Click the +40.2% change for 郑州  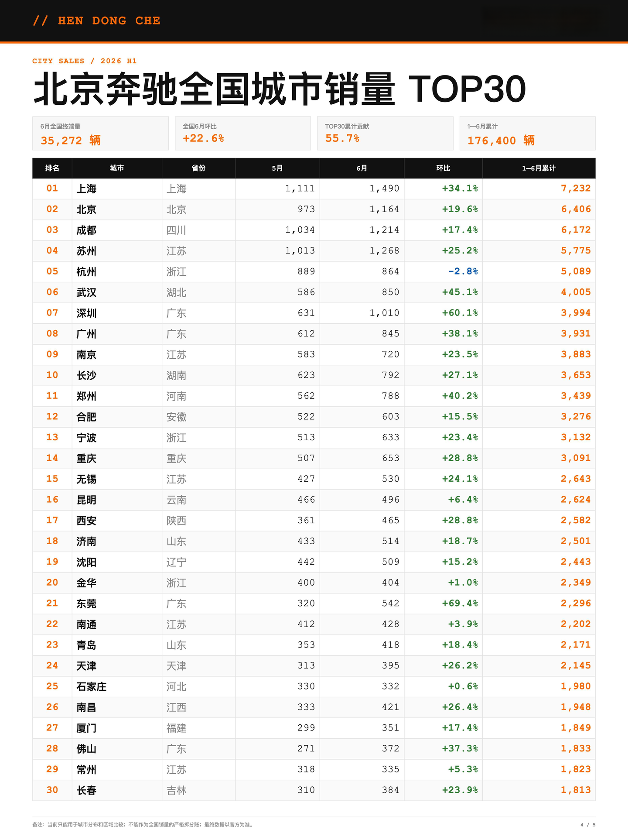coord(460,396)
